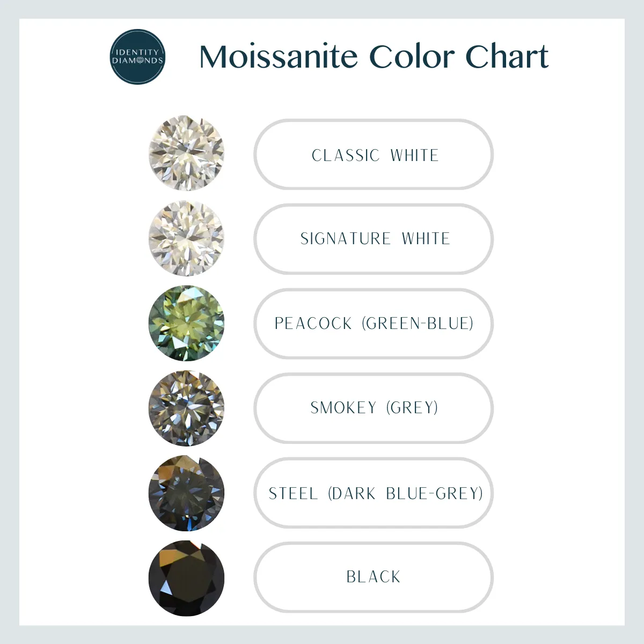Select the Smokey (Grey) label pill
Image resolution: width=644 pixels, height=644 pixels.
coord(374,408)
